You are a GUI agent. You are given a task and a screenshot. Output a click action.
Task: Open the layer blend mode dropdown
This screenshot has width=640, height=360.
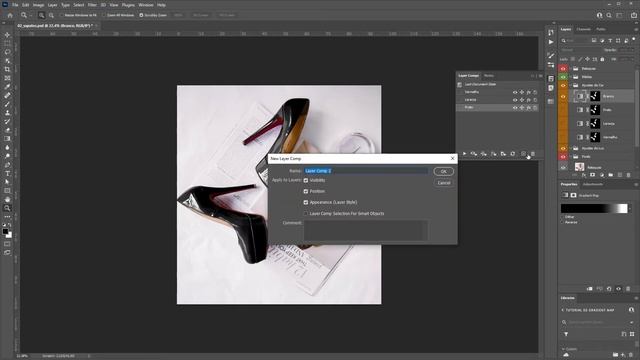coord(580,50)
